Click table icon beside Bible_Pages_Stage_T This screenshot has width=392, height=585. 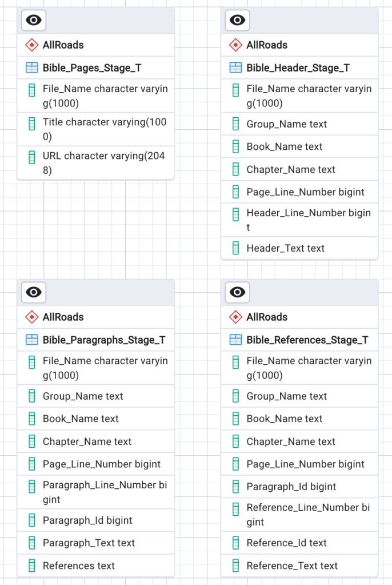pyautogui.click(x=32, y=68)
